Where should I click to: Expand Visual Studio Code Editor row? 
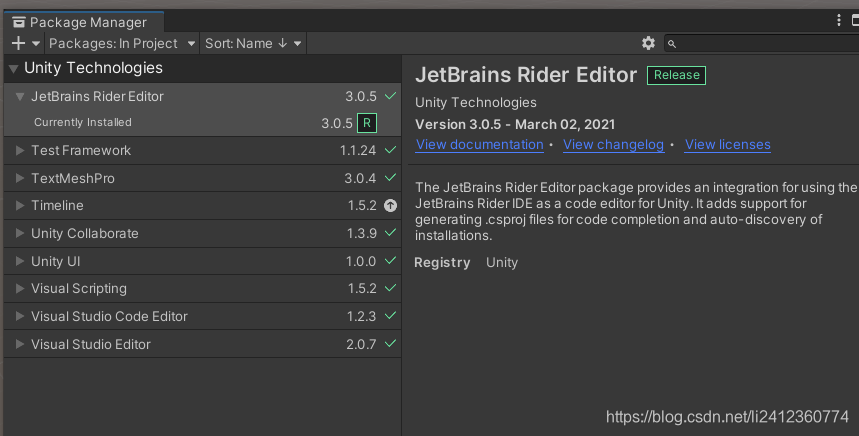(20, 316)
